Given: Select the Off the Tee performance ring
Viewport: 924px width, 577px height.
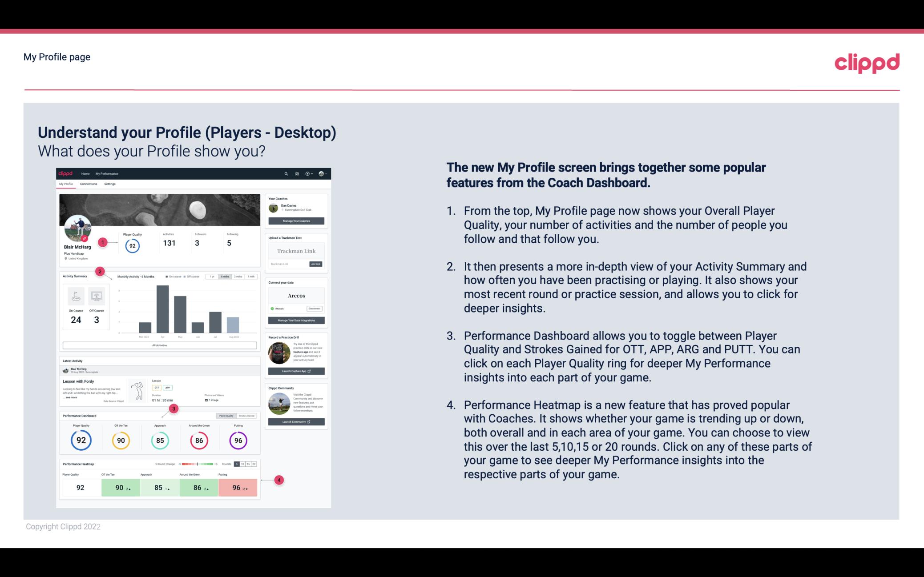Looking at the screenshot, I should pyautogui.click(x=121, y=439).
